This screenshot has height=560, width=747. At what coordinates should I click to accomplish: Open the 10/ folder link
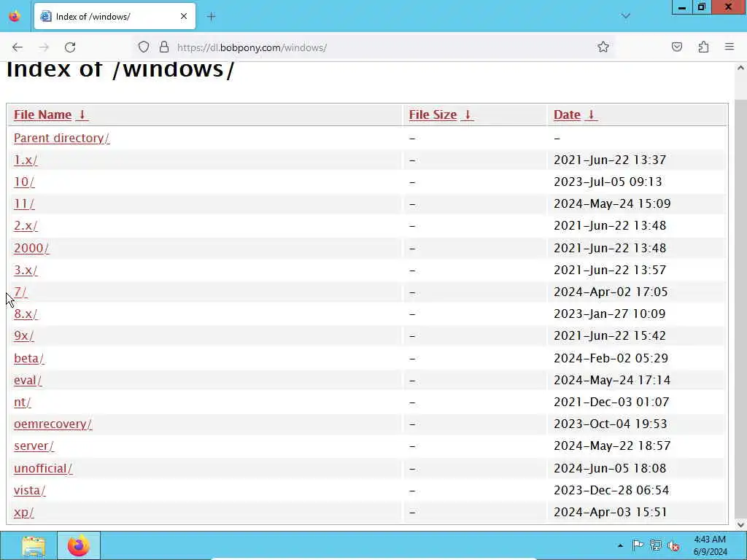tap(24, 182)
